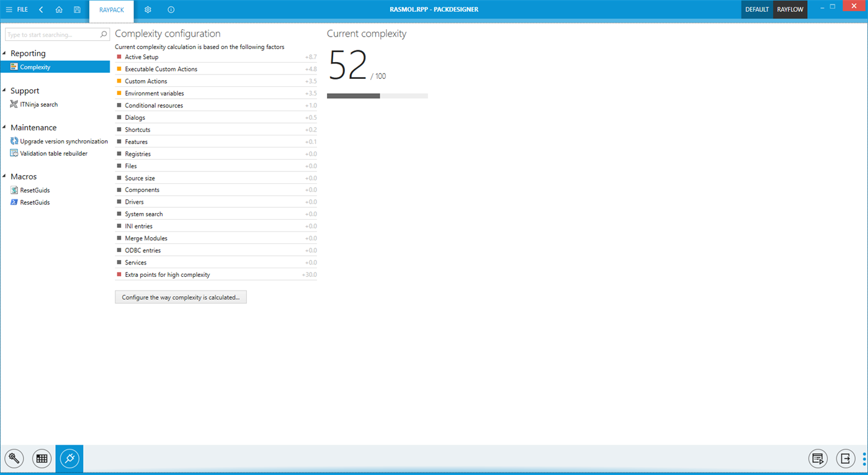The height and width of the screenshot is (475, 868).
Task: Click Configure the way complexity is calculated
Action: 180,297
